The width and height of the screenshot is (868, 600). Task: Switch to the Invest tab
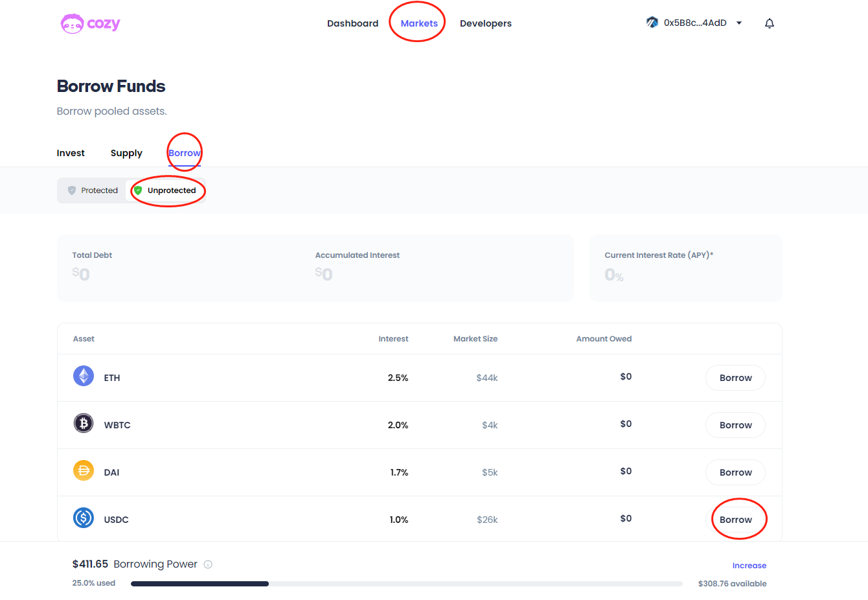pyautogui.click(x=71, y=154)
